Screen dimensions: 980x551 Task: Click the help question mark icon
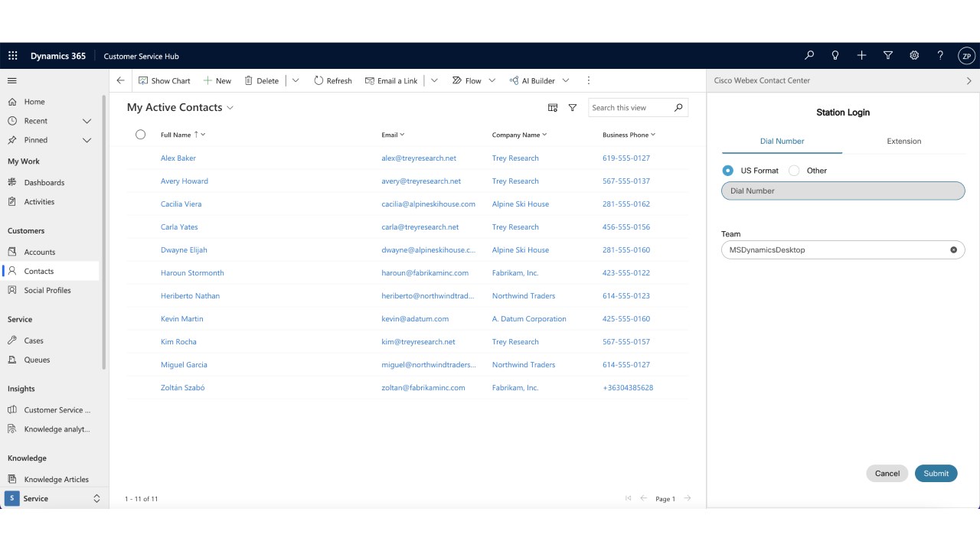(940, 56)
